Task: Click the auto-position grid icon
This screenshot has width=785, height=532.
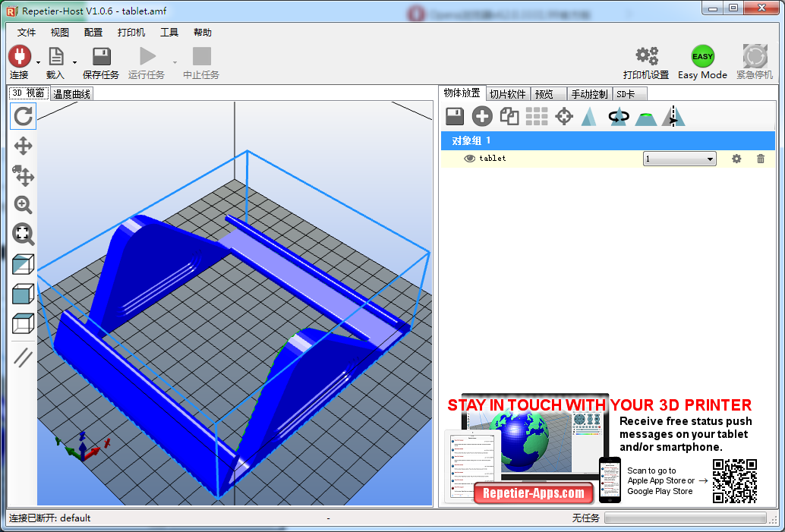Action: (x=537, y=117)
